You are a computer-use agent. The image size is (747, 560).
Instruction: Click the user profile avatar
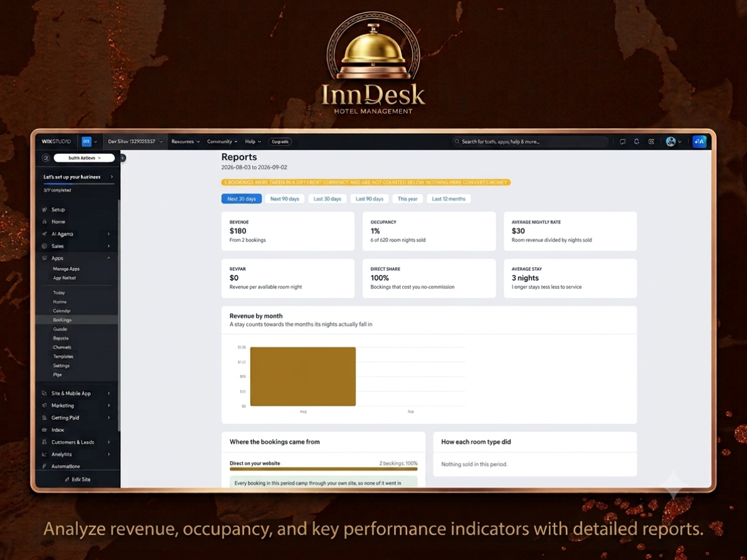click(x=670, y=141)
